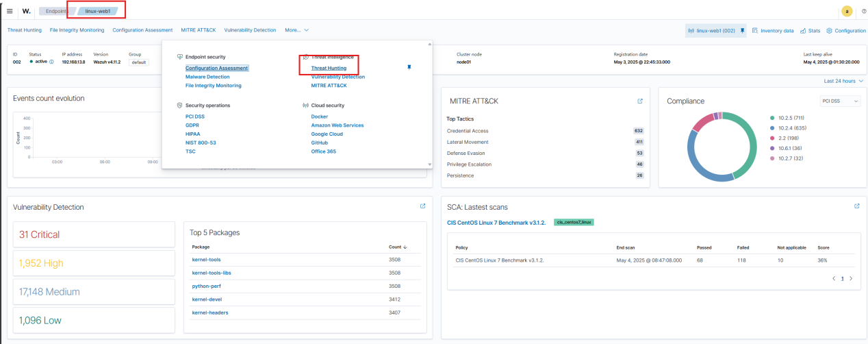Screen dimensions: 868x344
Task: Open Threat Hunting link in the popup
Action: tap(329, 68)
